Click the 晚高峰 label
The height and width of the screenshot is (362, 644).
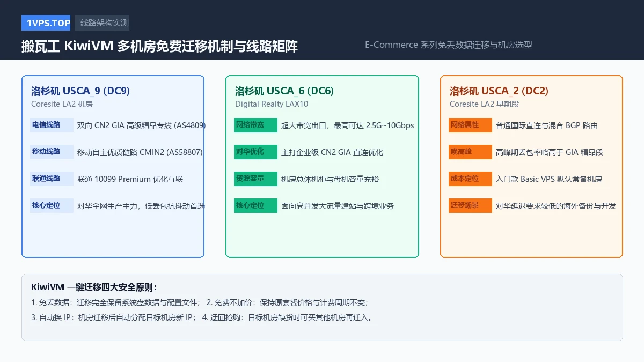471,152
